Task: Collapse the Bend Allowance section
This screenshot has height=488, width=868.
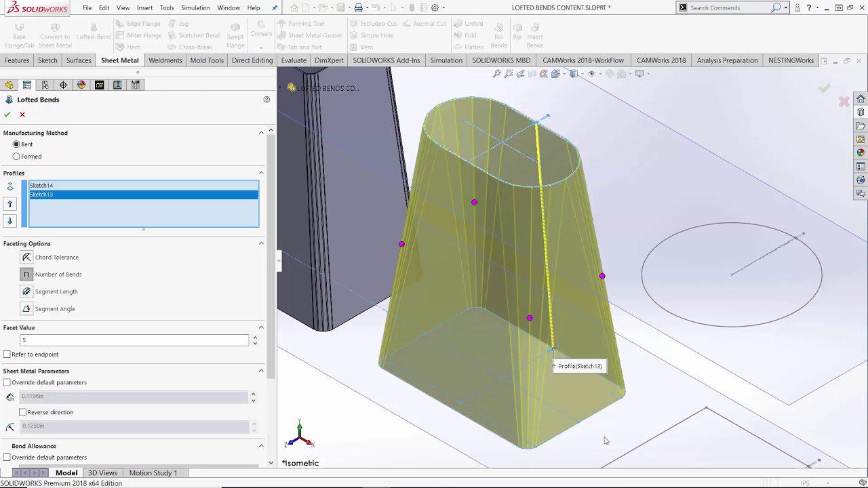Action: [x=261, y=446]
